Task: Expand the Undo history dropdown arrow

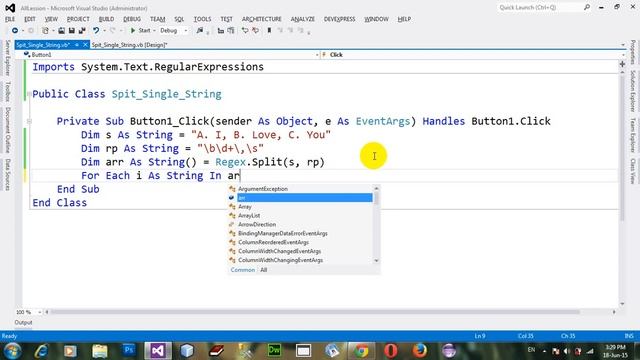Action: click(104, 31)
